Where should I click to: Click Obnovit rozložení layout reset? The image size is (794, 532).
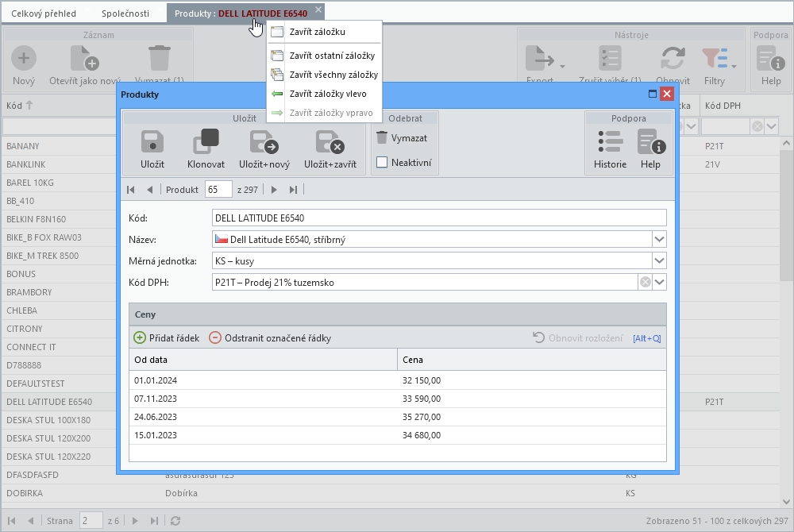coord(578,338)
